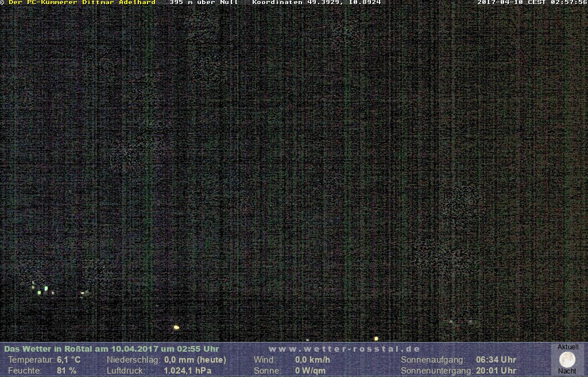Click the www.wetter-rosstal.de website text
The height and width of the screenshot is (377, 588).
coord(345,349)
